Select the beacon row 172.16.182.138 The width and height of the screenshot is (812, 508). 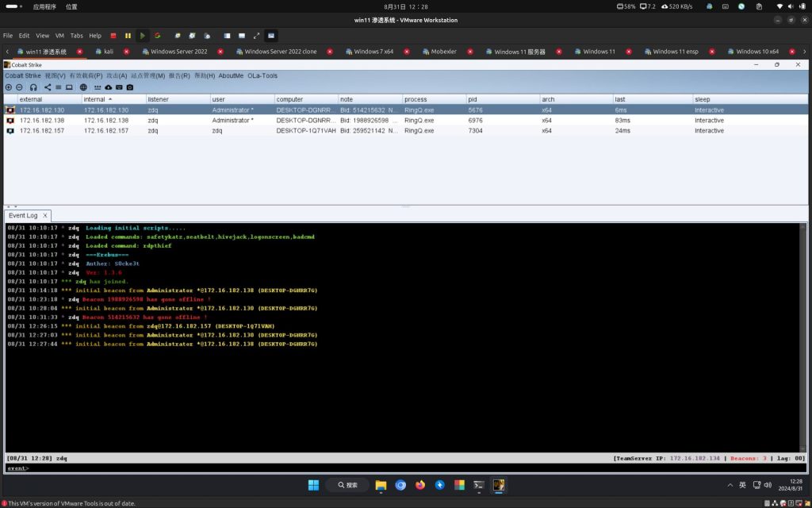[x=405, y=121]
